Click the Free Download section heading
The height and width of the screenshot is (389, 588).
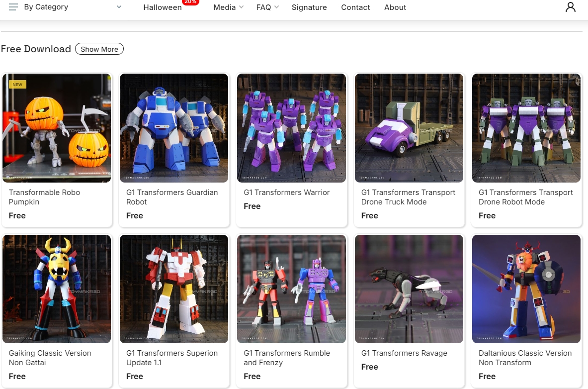[36, 49]
